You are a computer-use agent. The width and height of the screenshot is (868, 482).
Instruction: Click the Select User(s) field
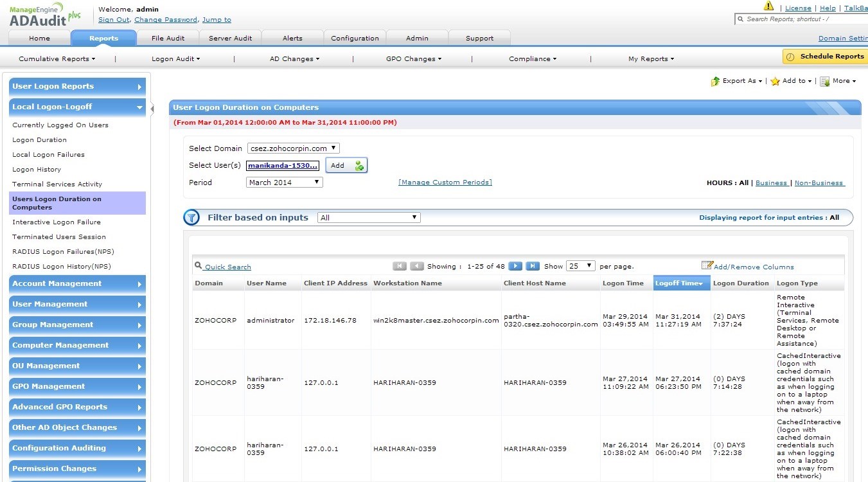tap(283, 165)
